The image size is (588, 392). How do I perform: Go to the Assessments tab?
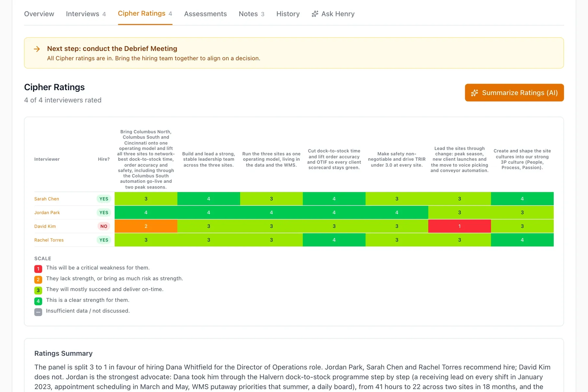[x=205, y=14]
